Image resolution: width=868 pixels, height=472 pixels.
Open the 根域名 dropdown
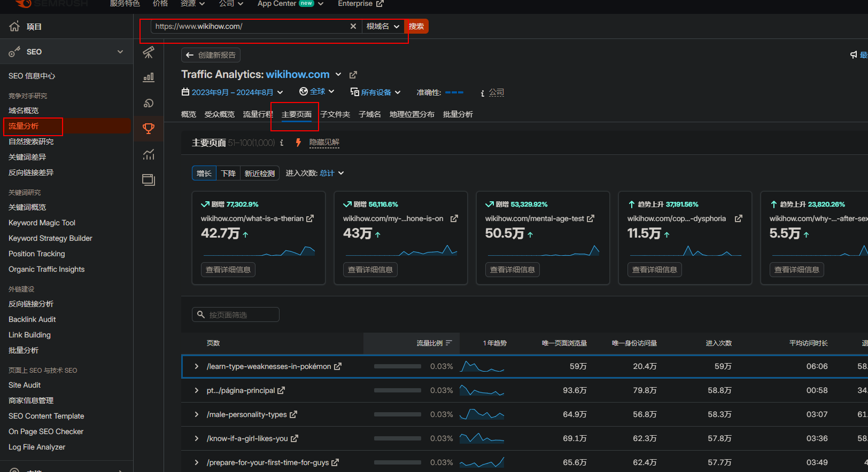pos(383,26)
